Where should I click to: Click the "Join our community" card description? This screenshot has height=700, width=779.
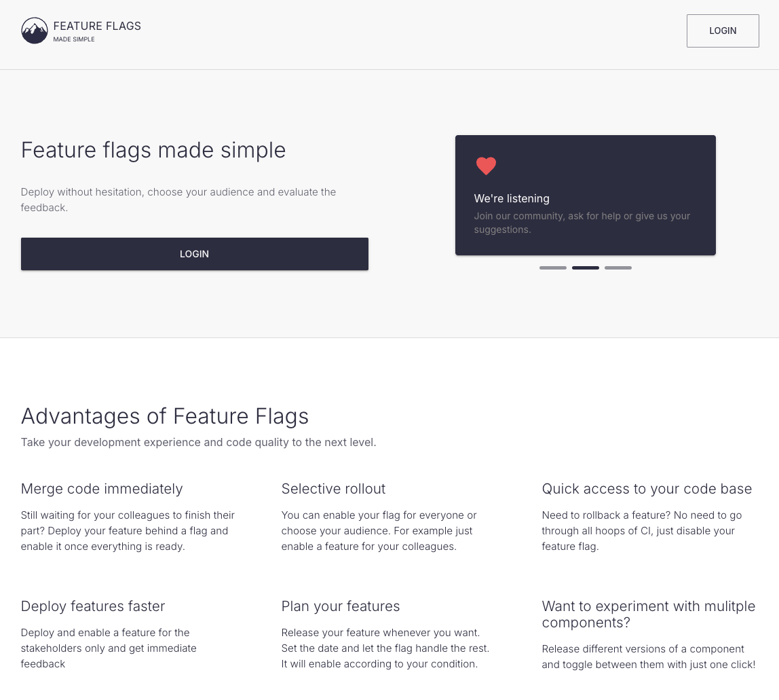tap(582, 223)
